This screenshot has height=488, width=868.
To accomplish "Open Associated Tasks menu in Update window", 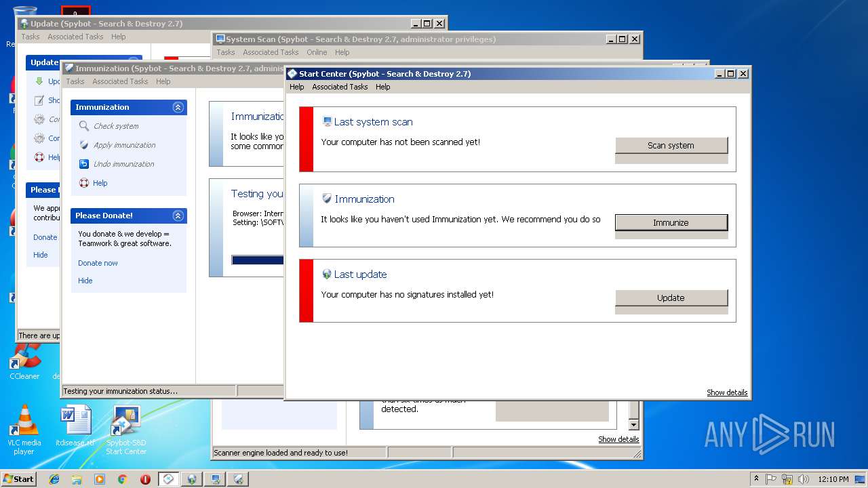I will click(75, 37).
